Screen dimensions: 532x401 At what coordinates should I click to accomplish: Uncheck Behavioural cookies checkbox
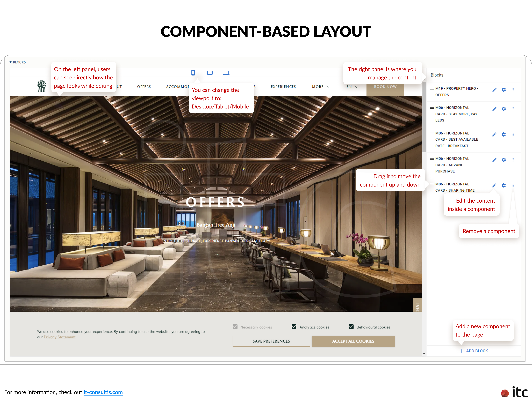pyautogui.click(x=351, y=327)
